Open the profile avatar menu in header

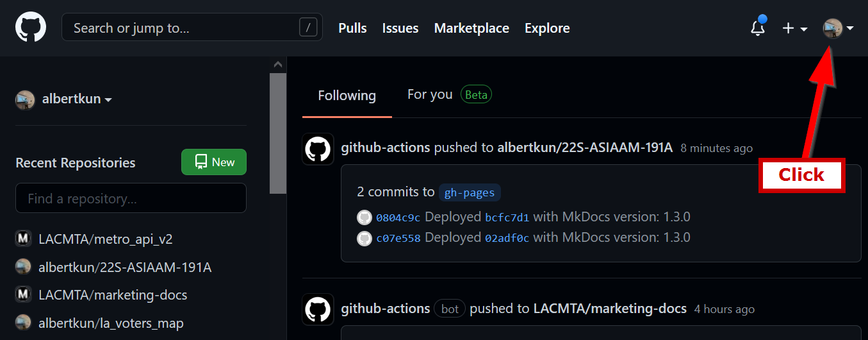(x=838, y=28)
